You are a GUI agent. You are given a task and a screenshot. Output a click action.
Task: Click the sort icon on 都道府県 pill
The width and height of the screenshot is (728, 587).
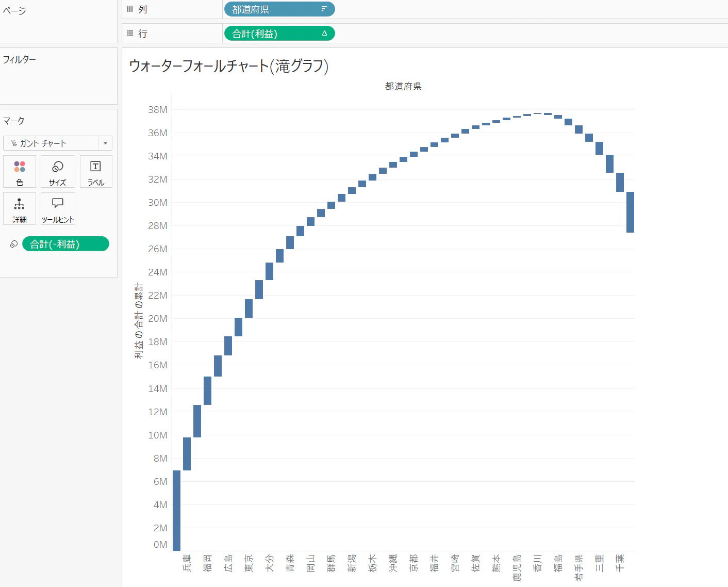coord(324,9)
